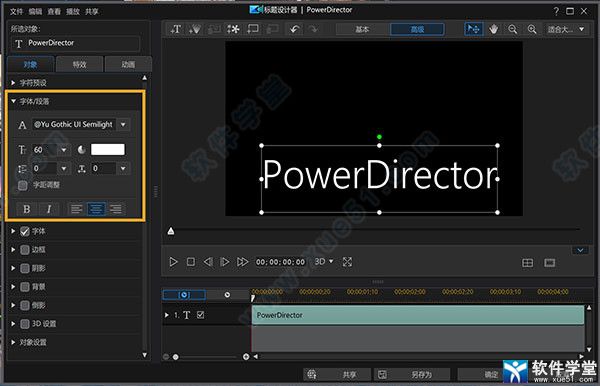Click the globe icon beside 共享 button
Screen dimensions: 600x386
click(312, 374)
